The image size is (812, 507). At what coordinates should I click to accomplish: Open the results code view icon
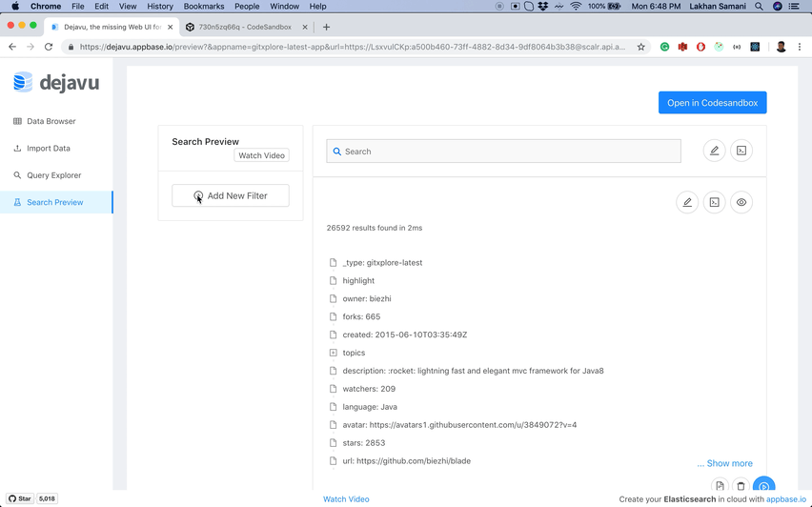714,202
